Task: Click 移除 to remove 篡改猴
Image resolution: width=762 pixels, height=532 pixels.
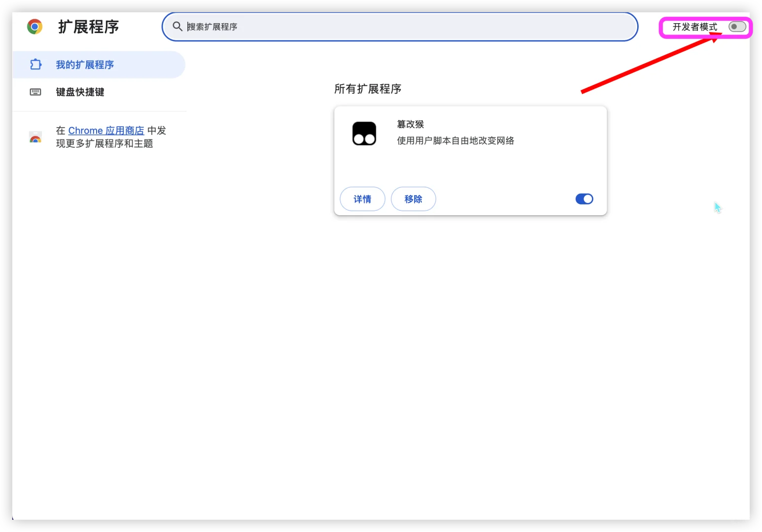Action: click(413, 199)
